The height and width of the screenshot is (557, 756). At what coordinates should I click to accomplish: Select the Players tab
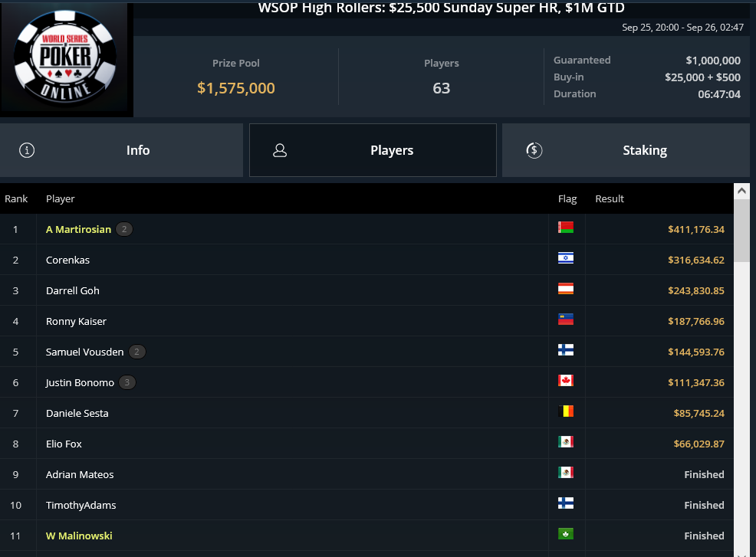click(373, 150)
